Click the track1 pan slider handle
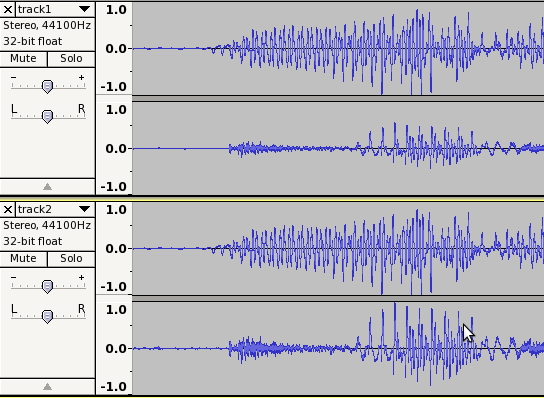The height and width of the screenshot is (398, 544). 48,117
